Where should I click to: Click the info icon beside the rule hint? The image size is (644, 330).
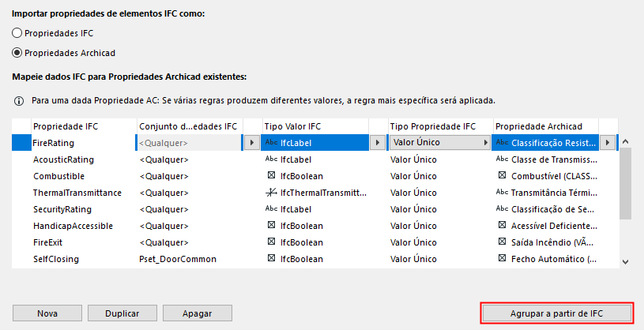[x=19, y=101]
